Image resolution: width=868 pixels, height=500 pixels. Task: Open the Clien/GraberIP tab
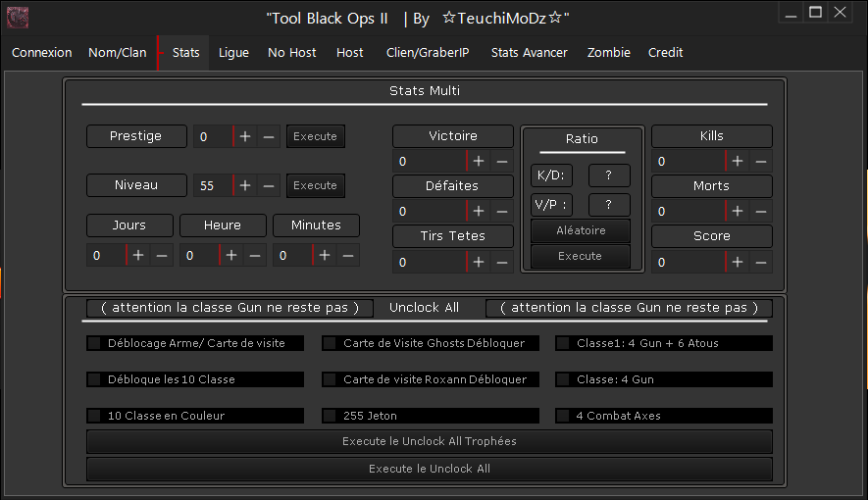[x=428, y=53]
